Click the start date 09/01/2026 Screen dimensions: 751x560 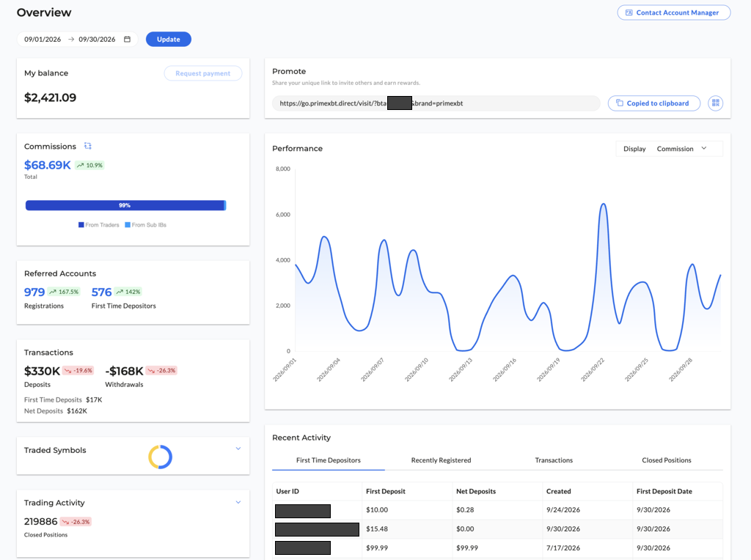click(43, 40)
